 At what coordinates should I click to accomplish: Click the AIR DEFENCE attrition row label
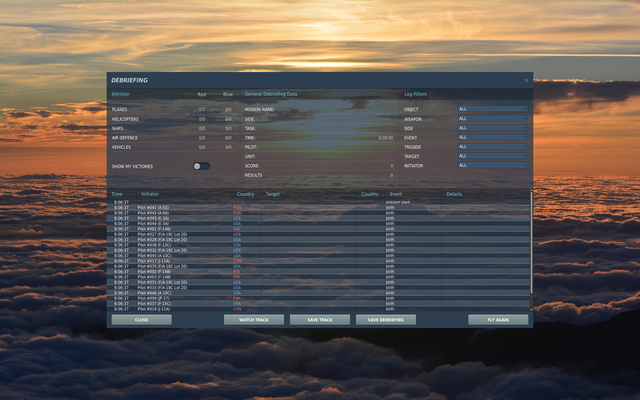(x=124, y=138)
